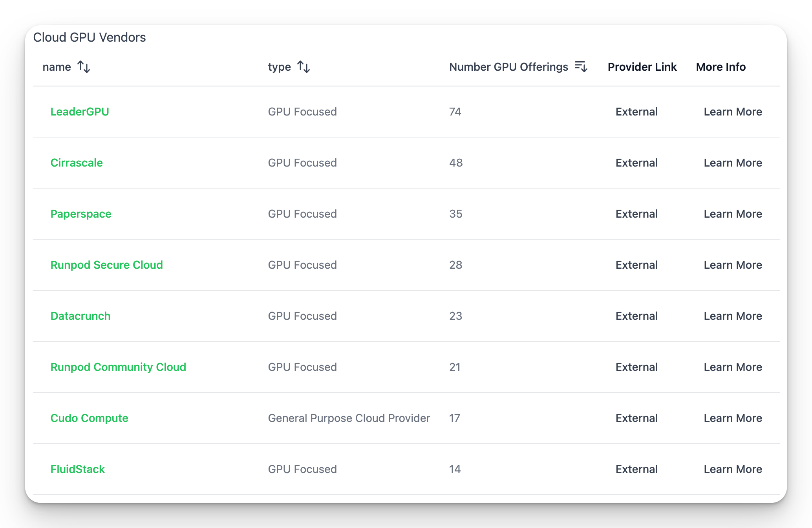Toggle Number GPU Offerings descending sort icon
This screenshot has height=528, width=812.
pos(581,67)
